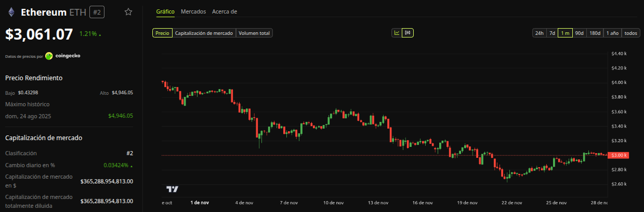Image resolution: width=644 pixels, height=212 pixels.
Task: Switch to candlestick chart view icon
Action: coord(408,33)
